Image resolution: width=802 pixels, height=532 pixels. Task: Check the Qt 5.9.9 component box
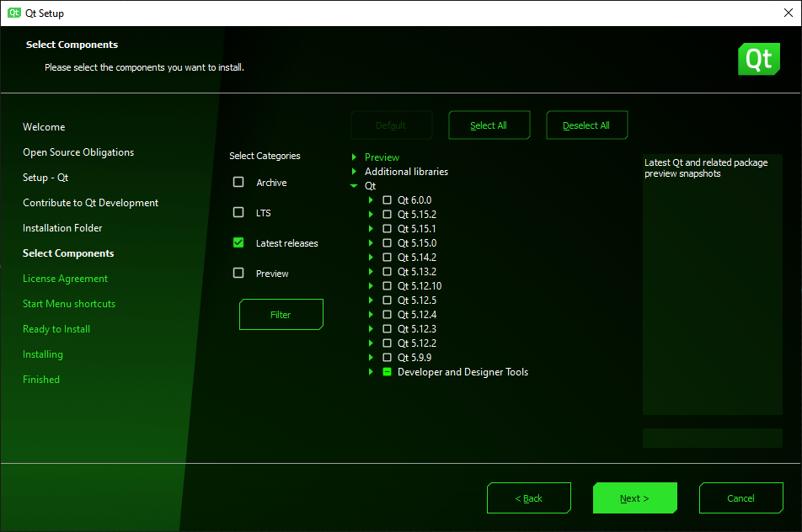point(388,357)
